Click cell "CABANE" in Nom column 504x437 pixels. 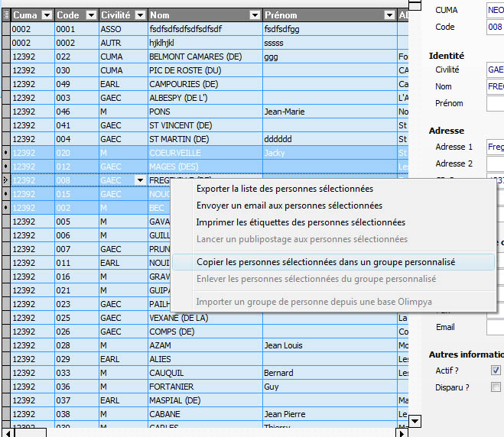click(x=205, y=415)
